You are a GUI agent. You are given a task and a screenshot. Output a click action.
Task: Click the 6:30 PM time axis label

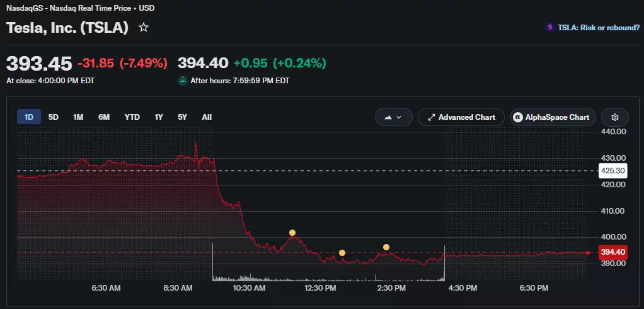[534, 288]
